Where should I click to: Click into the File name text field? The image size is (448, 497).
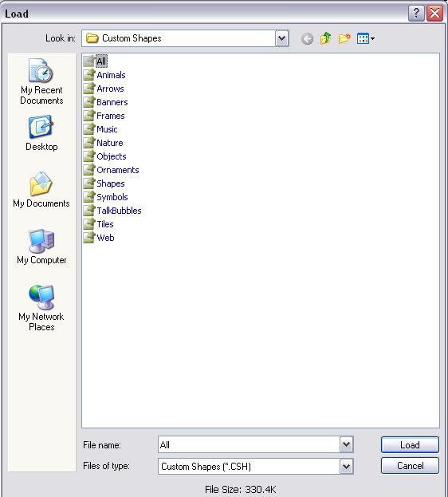(249, 444)
